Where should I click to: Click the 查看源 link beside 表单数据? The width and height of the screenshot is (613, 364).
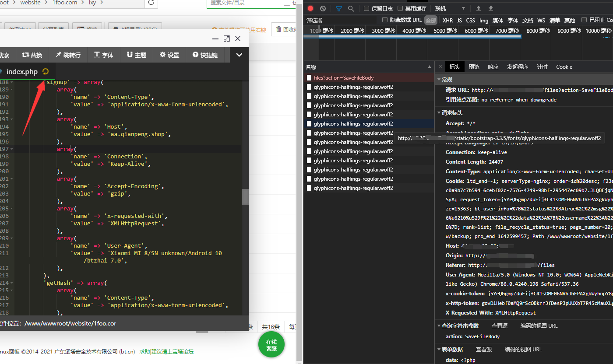pyautogui.click(x=484, y=350)
